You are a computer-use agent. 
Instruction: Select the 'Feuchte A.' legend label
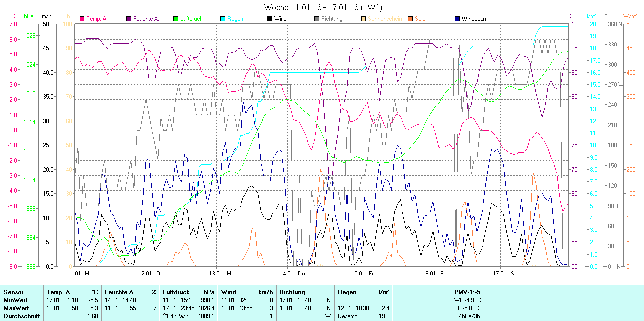pos(146,19)
